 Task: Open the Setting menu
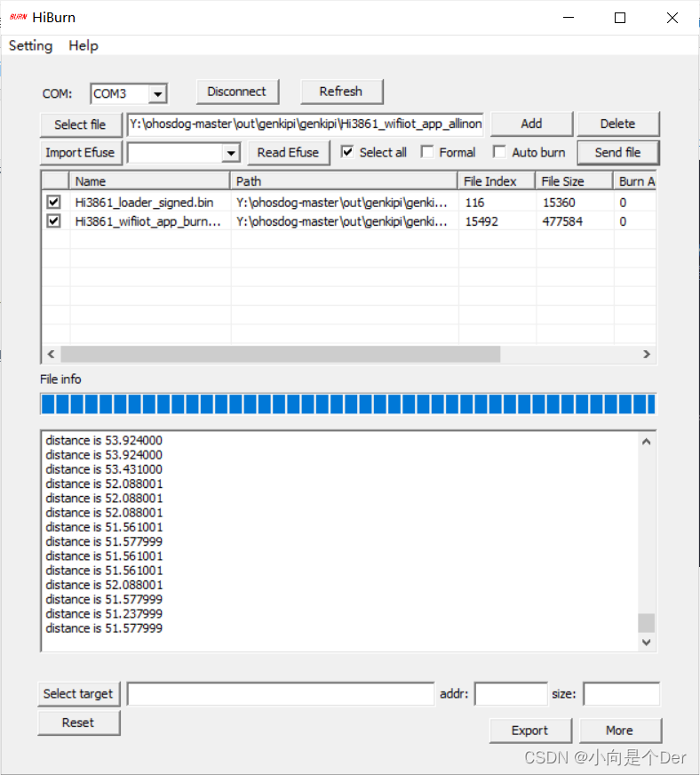[30, 45]
